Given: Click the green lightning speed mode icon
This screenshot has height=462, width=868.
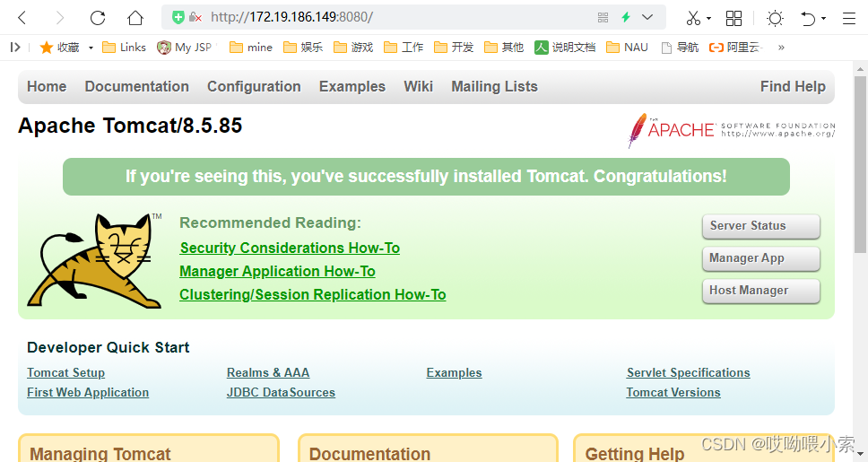Looking at the screenshot, I should pos(626,17).
